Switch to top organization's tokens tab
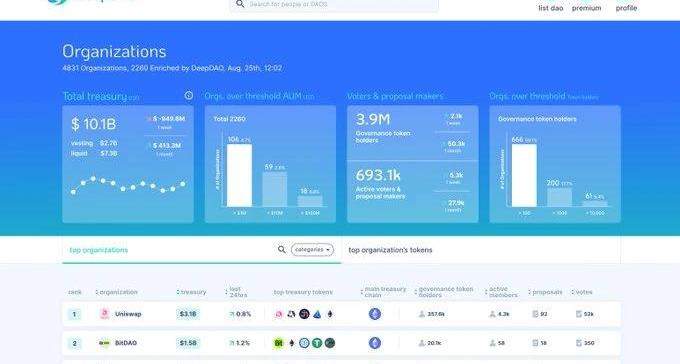 (390, 250)
